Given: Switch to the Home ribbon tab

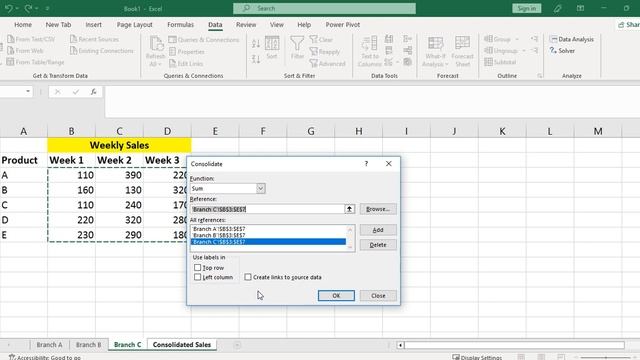Looking at the screenshot, I should coord(23,25).
